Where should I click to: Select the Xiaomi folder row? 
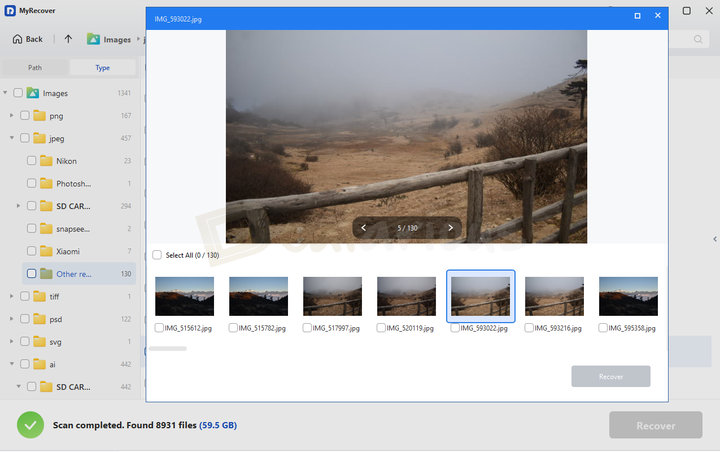79,251
